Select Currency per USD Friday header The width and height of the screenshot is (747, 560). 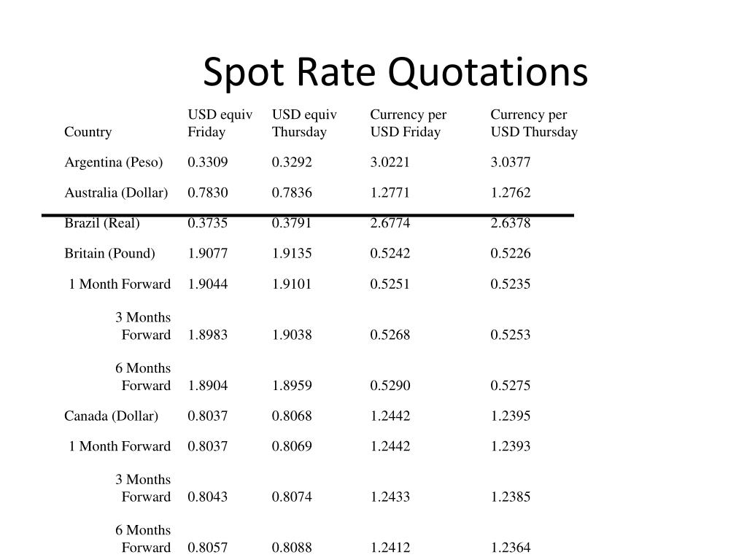pos(409,122)
